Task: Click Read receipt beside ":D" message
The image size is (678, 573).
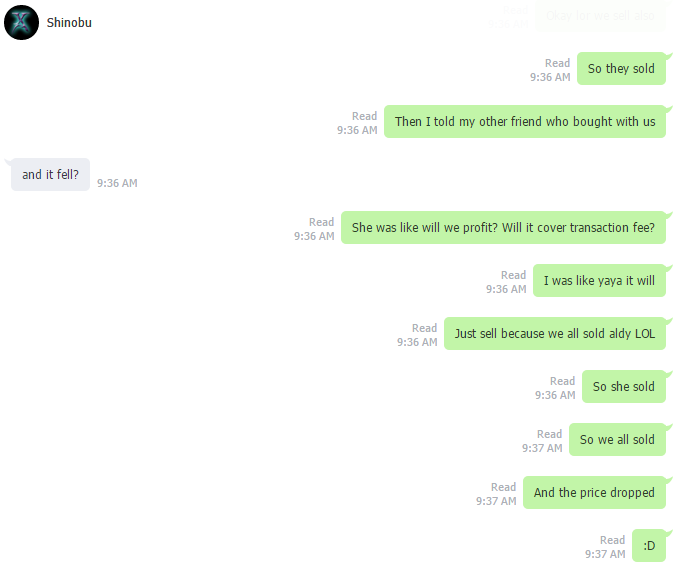Action: point(612,540)
